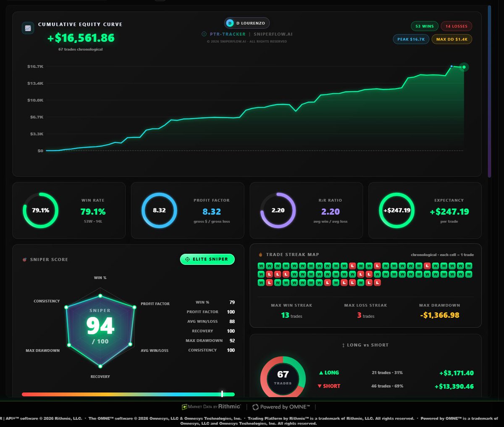Click the white marker on the score gradient bar

(222, 394)
